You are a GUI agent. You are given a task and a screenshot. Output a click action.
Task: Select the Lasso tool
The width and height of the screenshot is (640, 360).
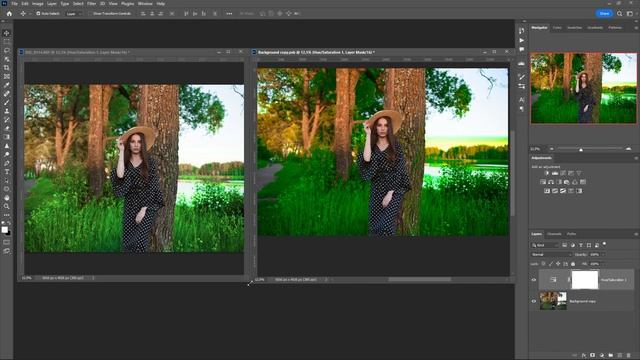(x=7, y=50)
